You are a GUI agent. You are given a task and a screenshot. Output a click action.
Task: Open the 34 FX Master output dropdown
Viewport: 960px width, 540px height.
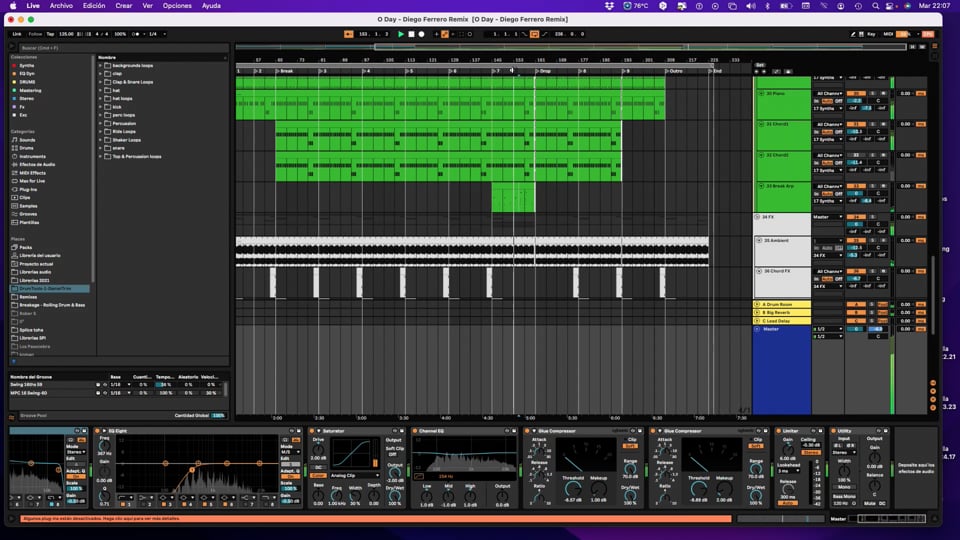(828, 217)
